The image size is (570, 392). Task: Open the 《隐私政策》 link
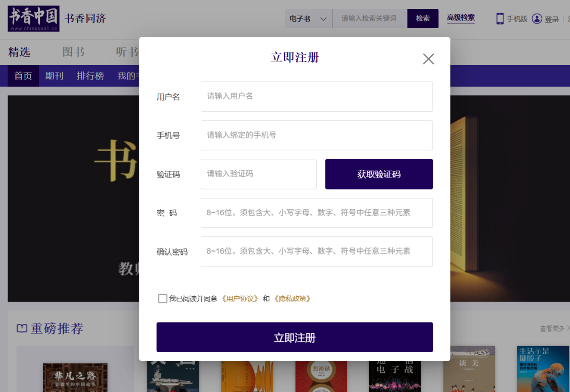pyautogui.click(x=293, y=299)
